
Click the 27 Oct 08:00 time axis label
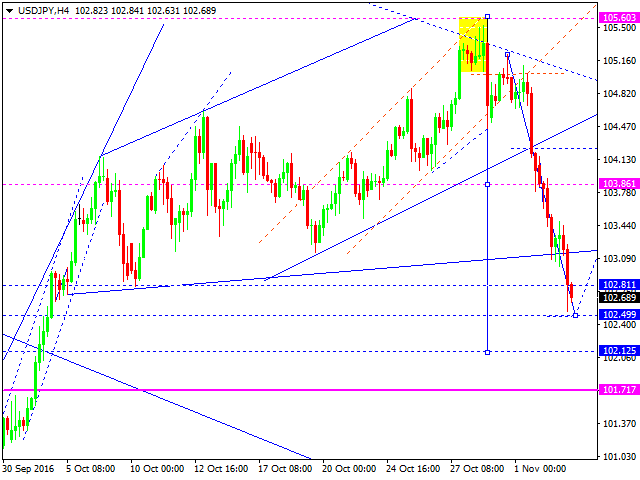tap(477, 469)
